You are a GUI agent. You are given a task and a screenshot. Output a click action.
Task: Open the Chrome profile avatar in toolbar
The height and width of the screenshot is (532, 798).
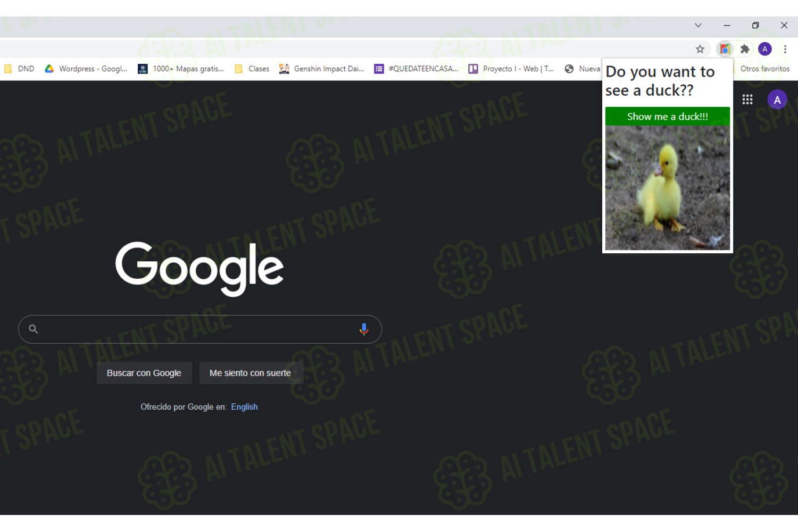click(x=765, y=49)
